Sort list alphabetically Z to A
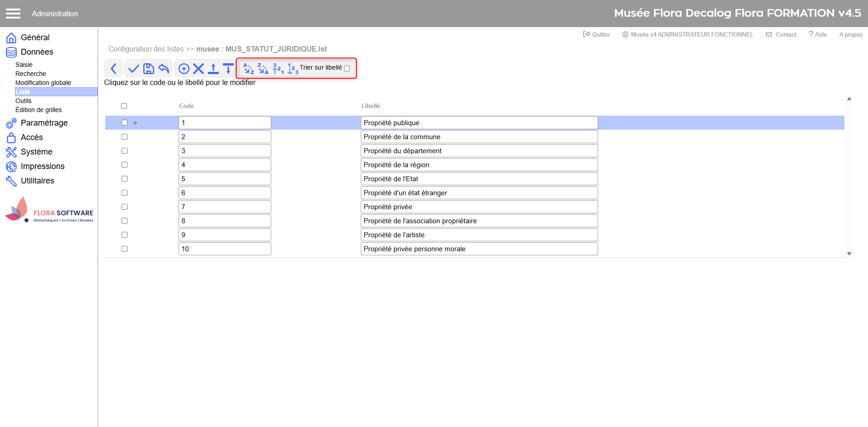Image resolution: width=868 pixels, height=427 pixels. (x=263, y=69)
